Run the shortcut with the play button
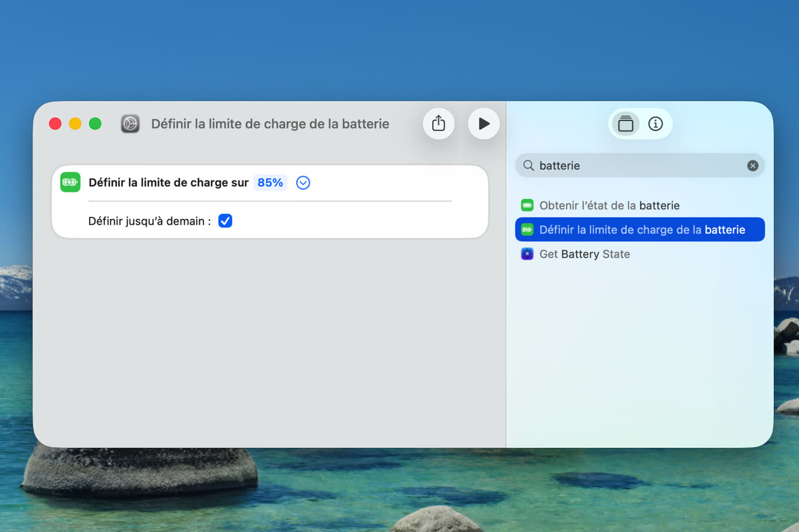The height and width of the screenshot is (532, 799). 484,123
